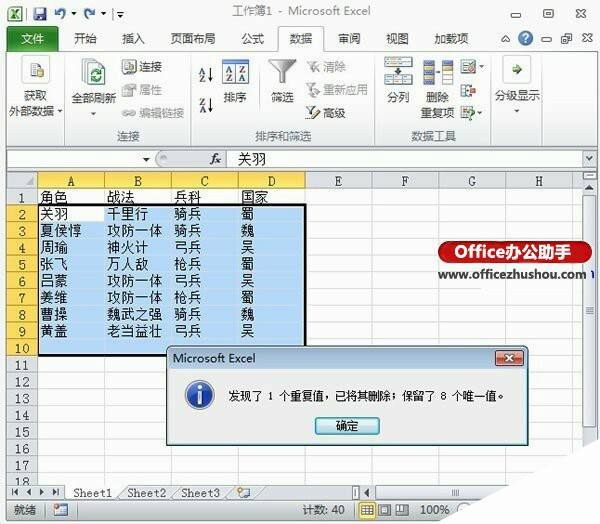Switch to the Sheet2 tab
This screenshot has height=524, width=600.
coord(147,493)
